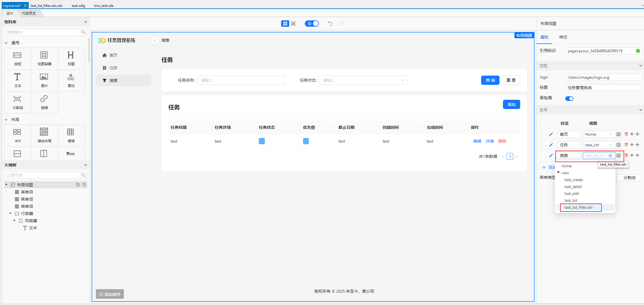Collapse the 物料库 panel

pos(85,22)
